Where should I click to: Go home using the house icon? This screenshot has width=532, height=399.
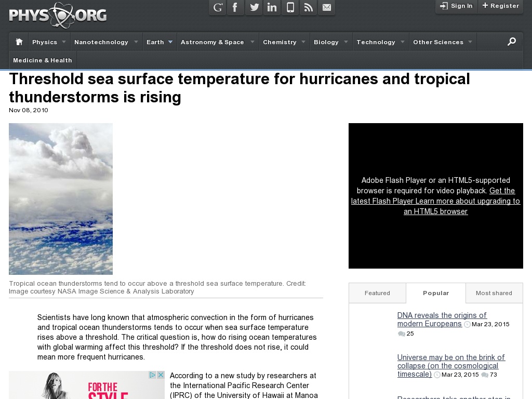18,42
